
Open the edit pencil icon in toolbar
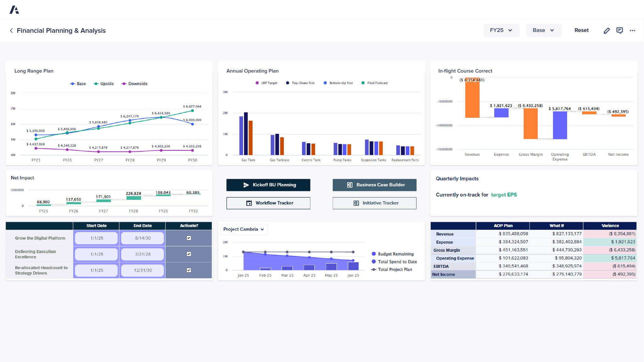(607, 30)
